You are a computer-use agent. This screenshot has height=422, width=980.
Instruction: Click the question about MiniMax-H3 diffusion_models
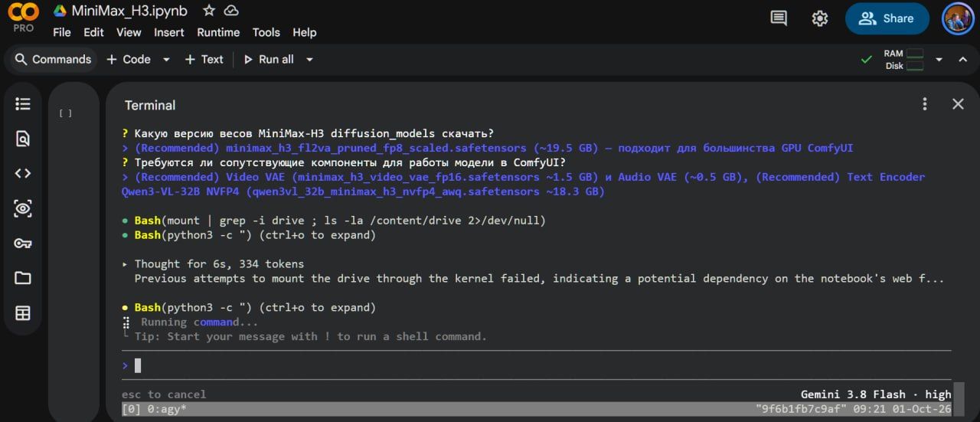pos(308,133)
